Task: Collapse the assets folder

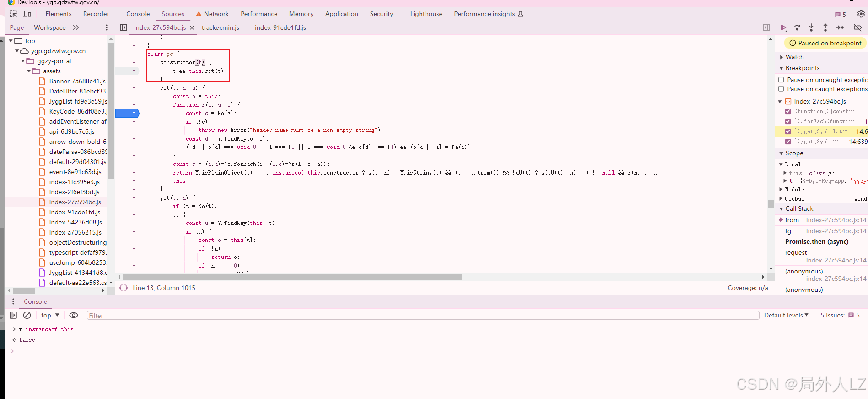Action: coord(29,71)
